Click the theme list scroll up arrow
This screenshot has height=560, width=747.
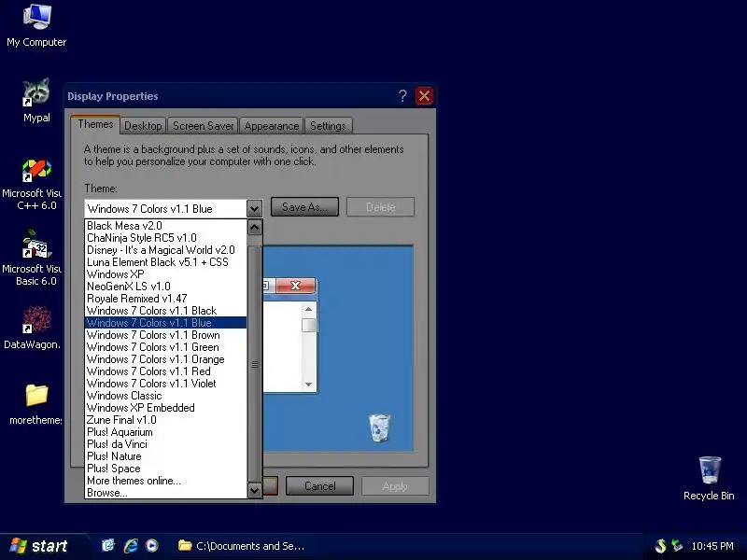(x=254, y=227)
